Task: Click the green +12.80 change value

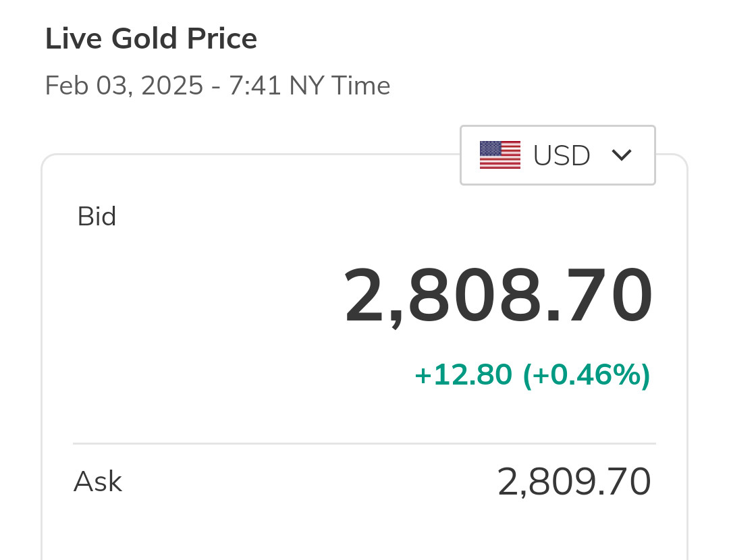Action: pos(463,375)
